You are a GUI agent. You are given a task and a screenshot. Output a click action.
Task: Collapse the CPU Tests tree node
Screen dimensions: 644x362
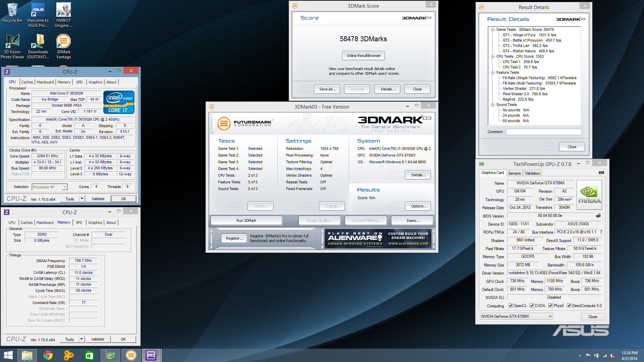[493, 56]
